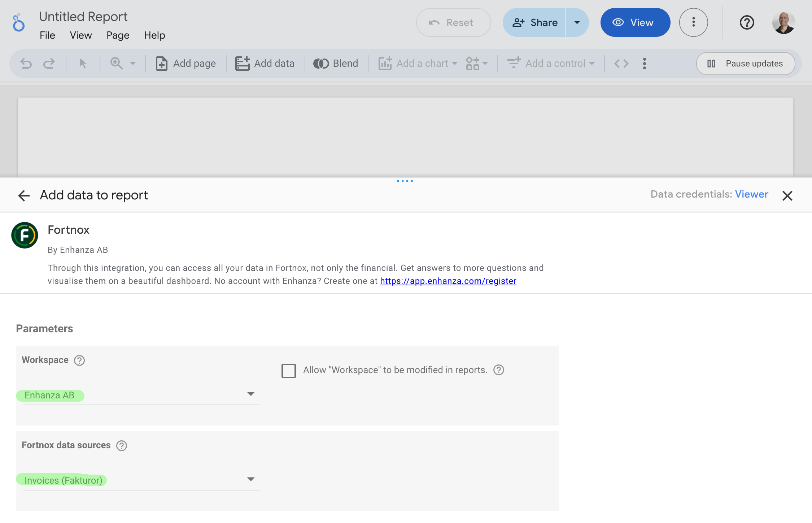Click the redo arrow icon
This screenshot has height=523, width=812.
tap(49, 64)
